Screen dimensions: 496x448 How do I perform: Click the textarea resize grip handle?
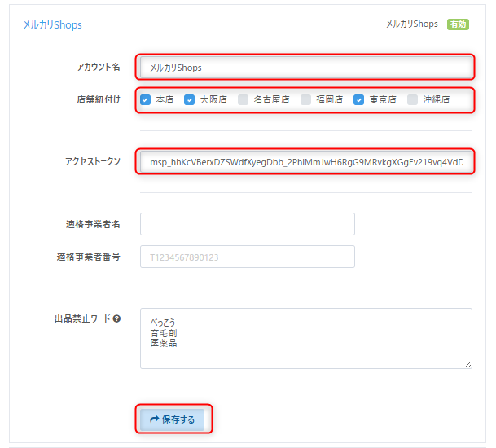467,364
